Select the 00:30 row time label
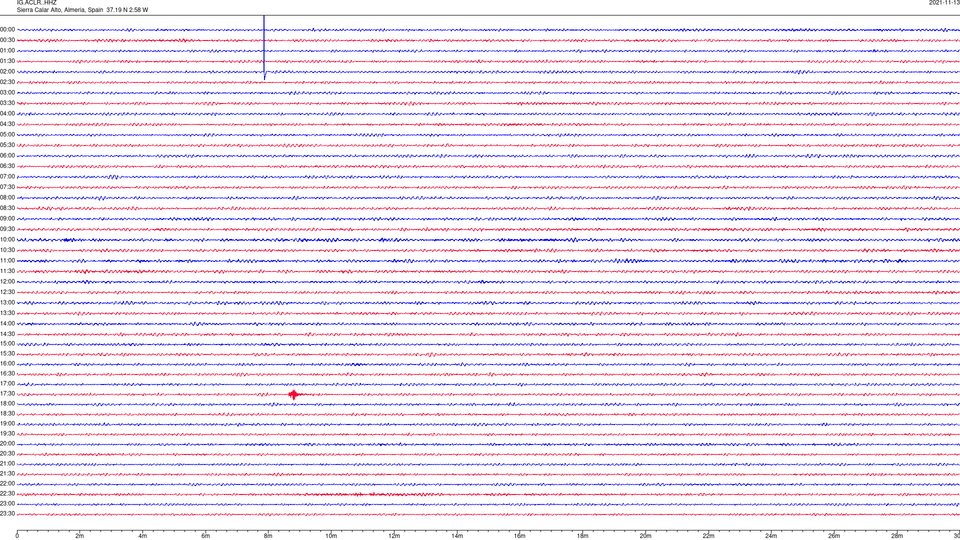Image resolution: width=960 pixels, height=540 pixels. coord(7,40)
